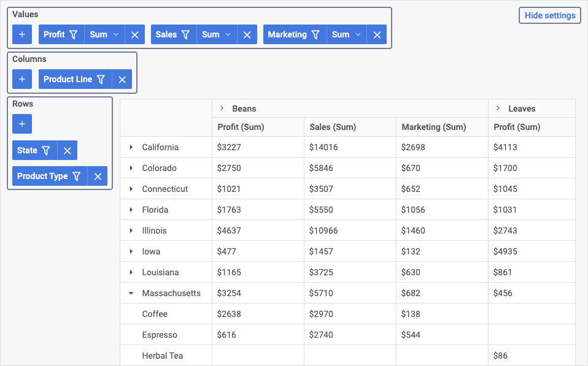588x366 pixels.
Task: Expand the Leaves column group
Action: 498,109
